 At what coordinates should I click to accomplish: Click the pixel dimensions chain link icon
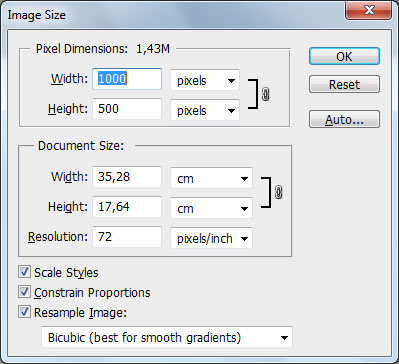coord(265,94)
